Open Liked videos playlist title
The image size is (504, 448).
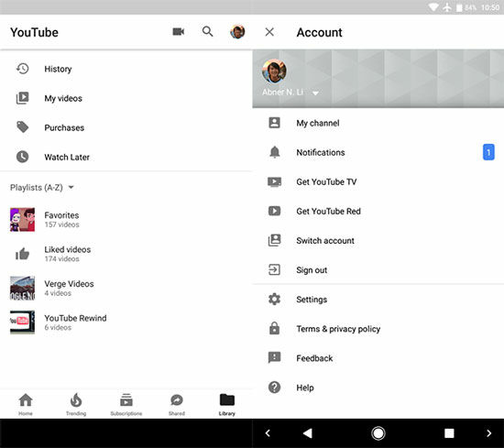point(68,249)
